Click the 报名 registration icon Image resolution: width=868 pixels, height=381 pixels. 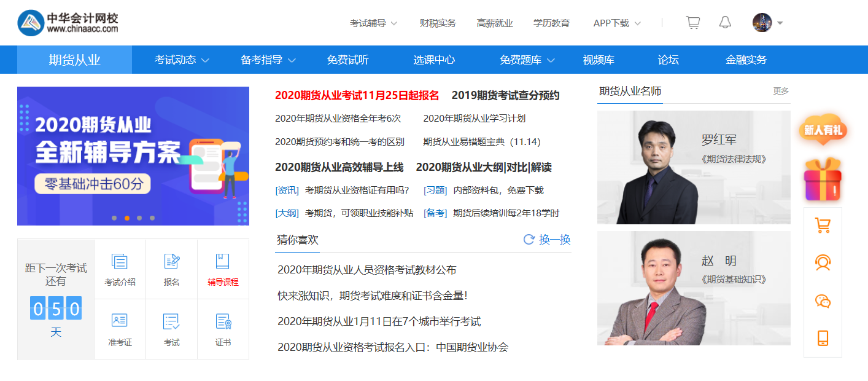172,269
